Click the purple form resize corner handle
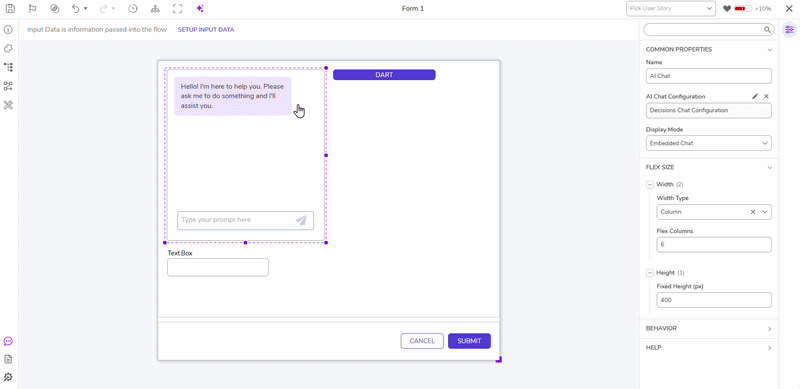The image size is (800, 389). pyautogui.click(x=499, y=360)
